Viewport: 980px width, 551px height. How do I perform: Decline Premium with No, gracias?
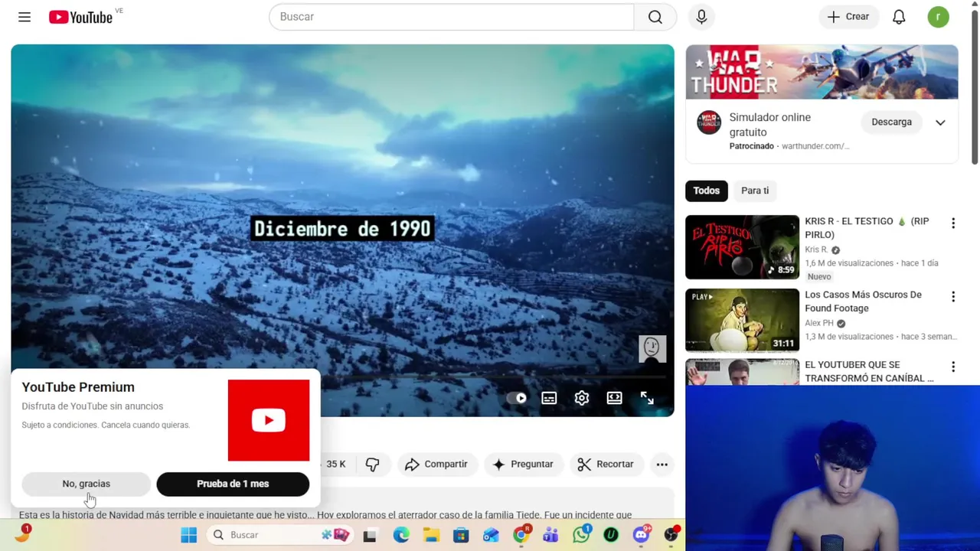coord(86,484)
